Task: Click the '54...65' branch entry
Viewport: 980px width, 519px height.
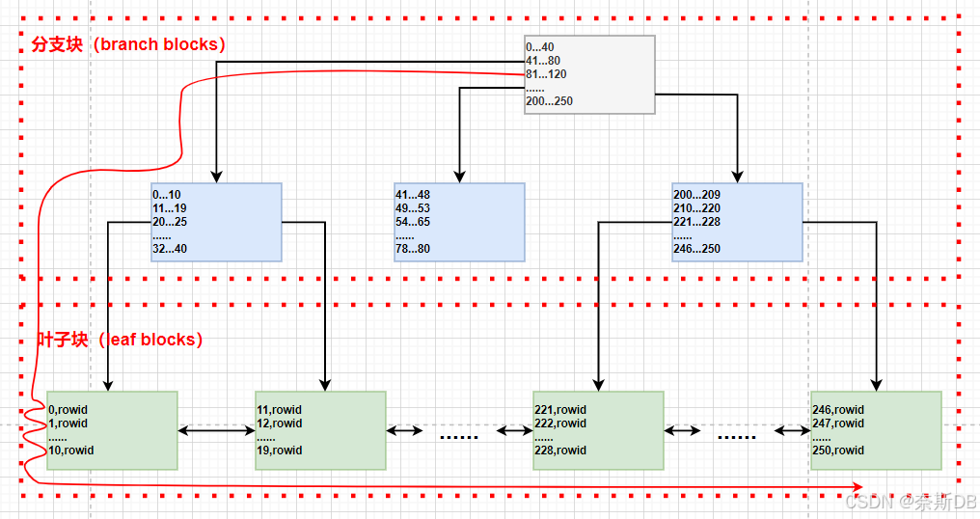Action: point(413,221)
